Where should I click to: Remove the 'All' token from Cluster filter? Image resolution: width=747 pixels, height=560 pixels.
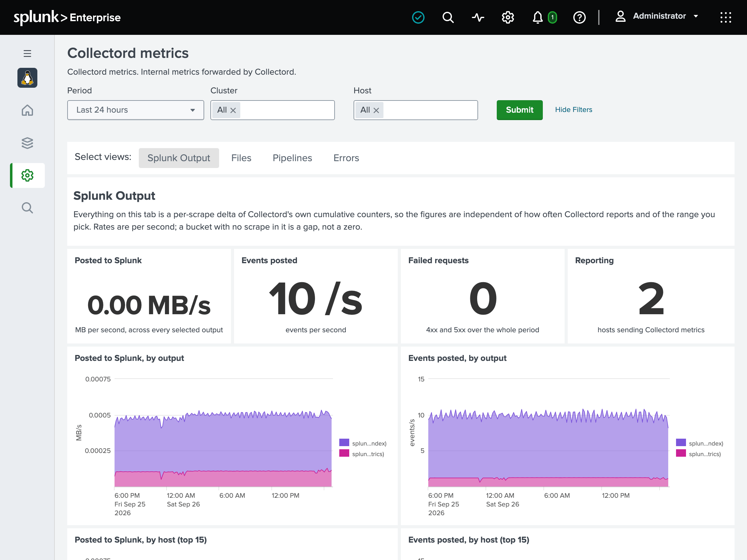pyautogui.click(x=233, y=110)
